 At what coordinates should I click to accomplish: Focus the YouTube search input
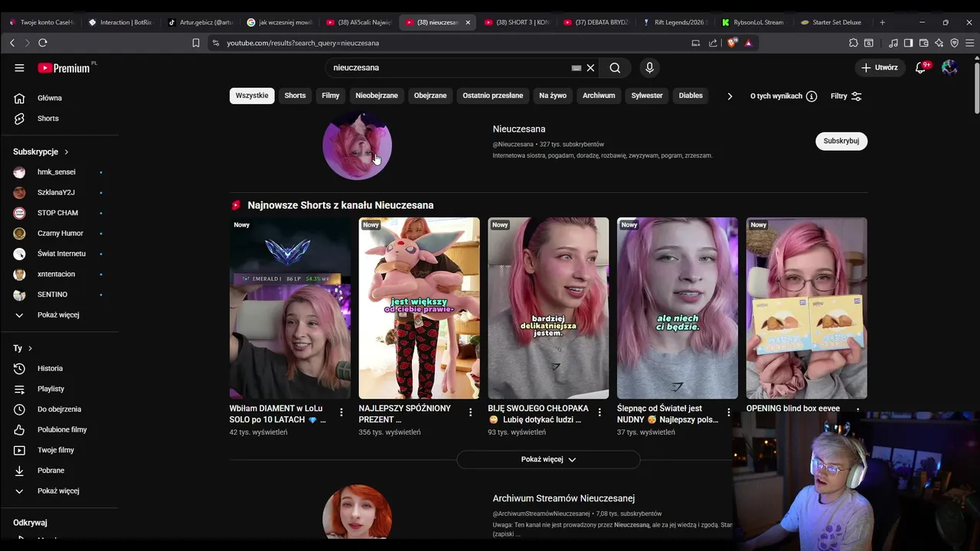448,68
